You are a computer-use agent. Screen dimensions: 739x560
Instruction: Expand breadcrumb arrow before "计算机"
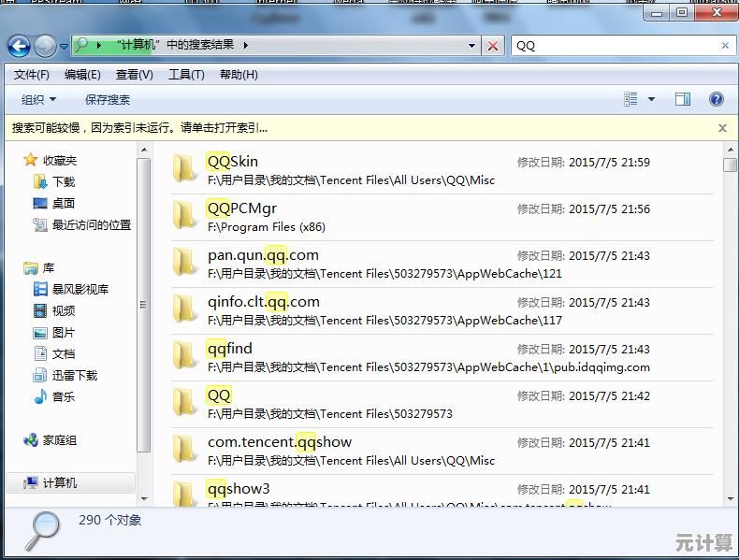pos(98,45)
